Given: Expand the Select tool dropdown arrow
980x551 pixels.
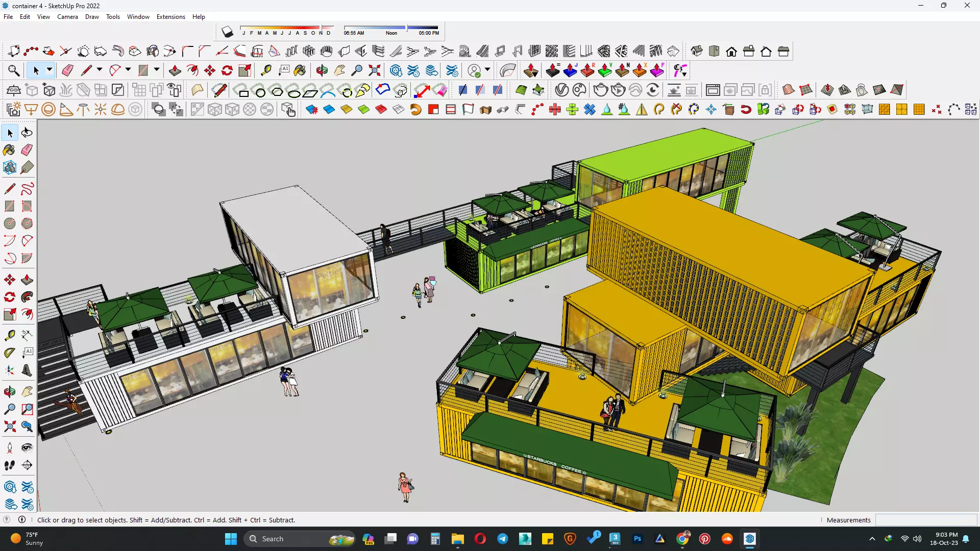Looking at the screenshot, I should (x=50, y=70).
